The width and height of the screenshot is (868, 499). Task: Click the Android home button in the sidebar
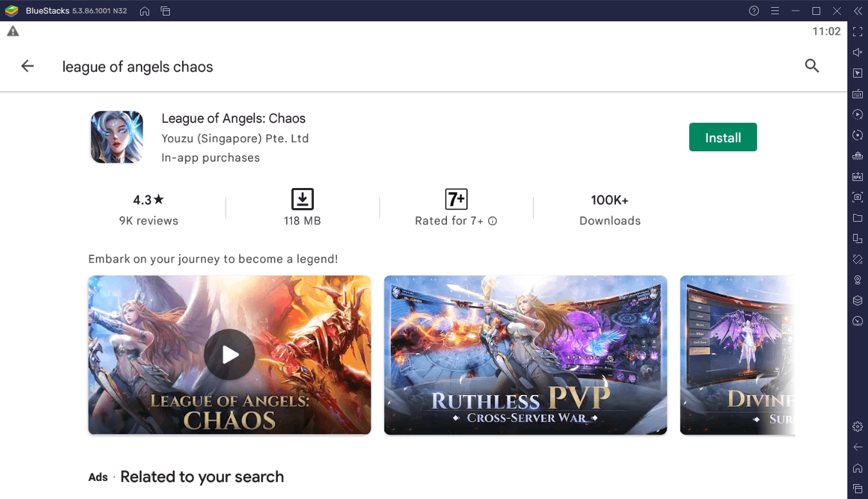pos(858,468)
